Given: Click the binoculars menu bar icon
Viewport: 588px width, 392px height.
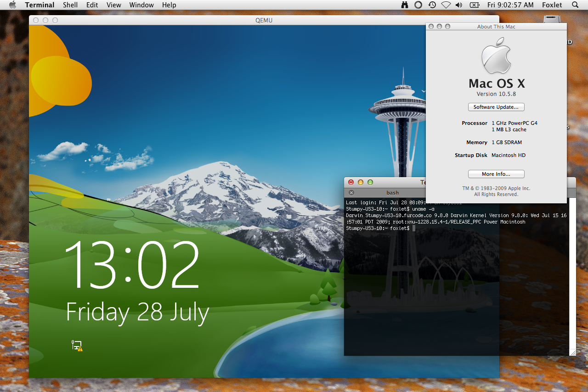Looking at the screenshot, I should 405,5.
